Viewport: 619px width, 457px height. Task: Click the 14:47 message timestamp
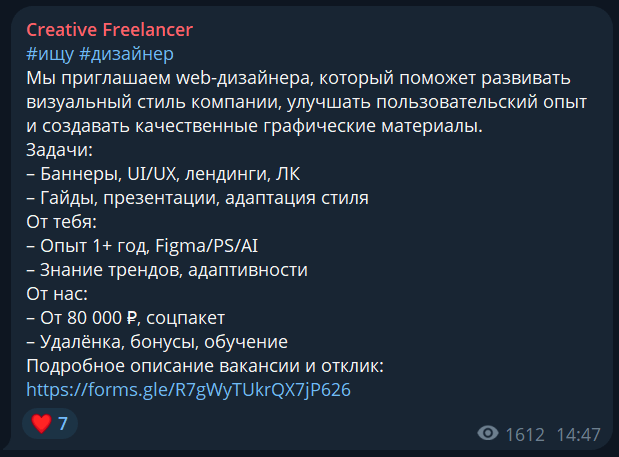(x=578, y=435)
